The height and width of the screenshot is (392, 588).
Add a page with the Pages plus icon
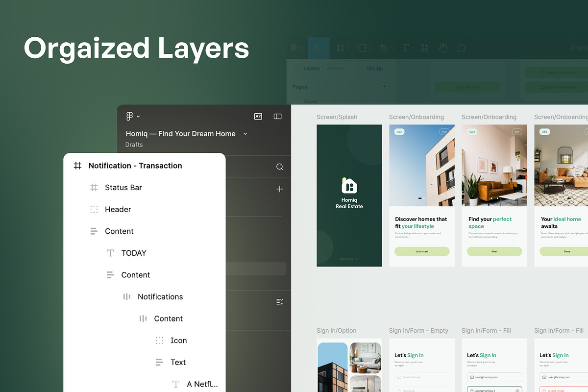tap(385, 87)
